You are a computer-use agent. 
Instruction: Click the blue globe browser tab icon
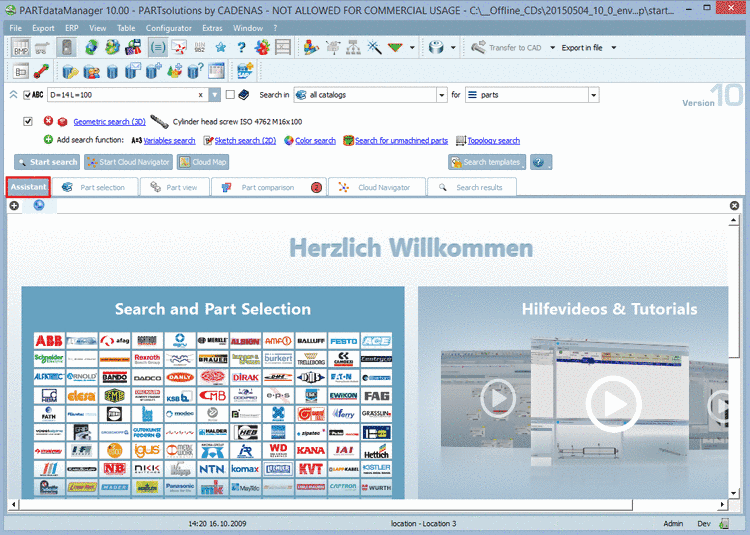click(39, 205)
